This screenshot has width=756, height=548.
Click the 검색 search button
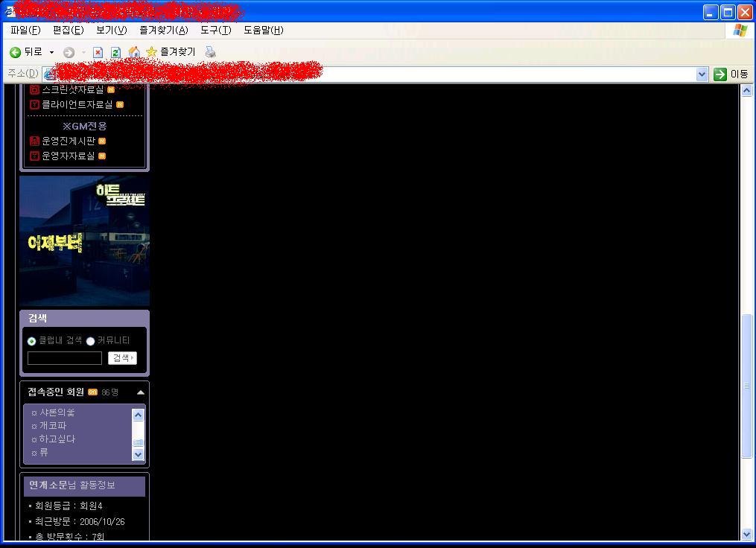(x=122, y=357)
